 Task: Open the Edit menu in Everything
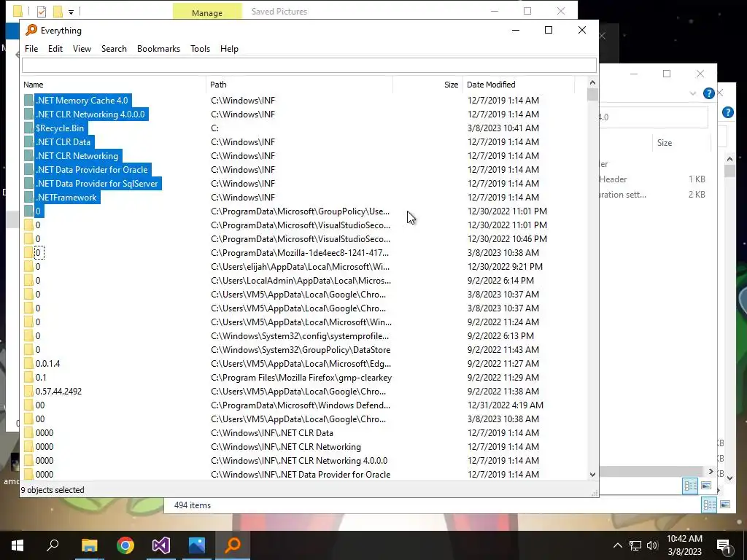click(x=55, y=49)
